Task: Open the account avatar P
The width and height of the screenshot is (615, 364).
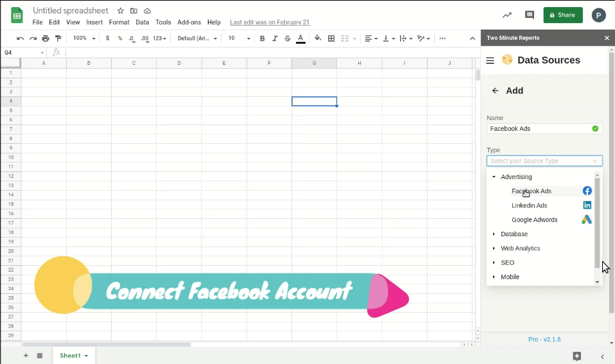Action: (598, 15)
